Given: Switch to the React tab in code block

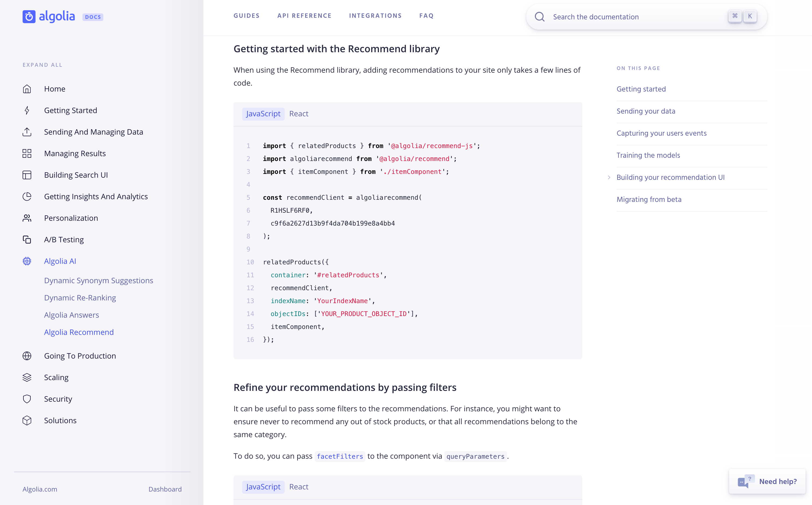Looking at the screenshot, I should (x=299, y=113).
